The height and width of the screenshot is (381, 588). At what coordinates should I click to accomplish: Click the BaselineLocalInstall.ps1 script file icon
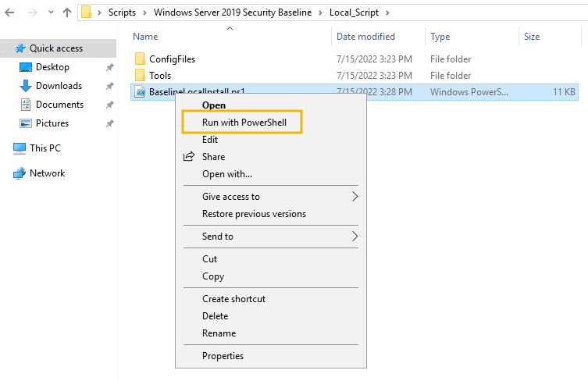point(140,92)
